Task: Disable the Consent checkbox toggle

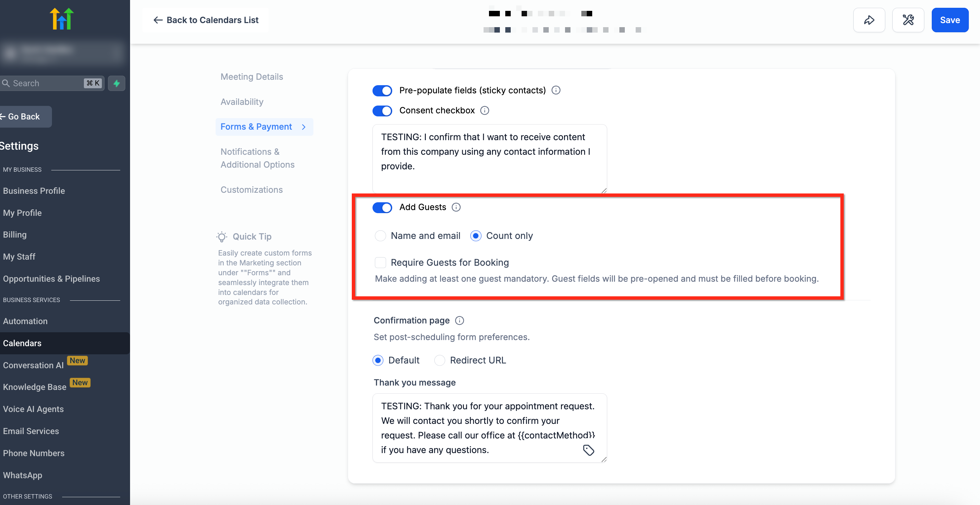Action: [x=382, y=111]
